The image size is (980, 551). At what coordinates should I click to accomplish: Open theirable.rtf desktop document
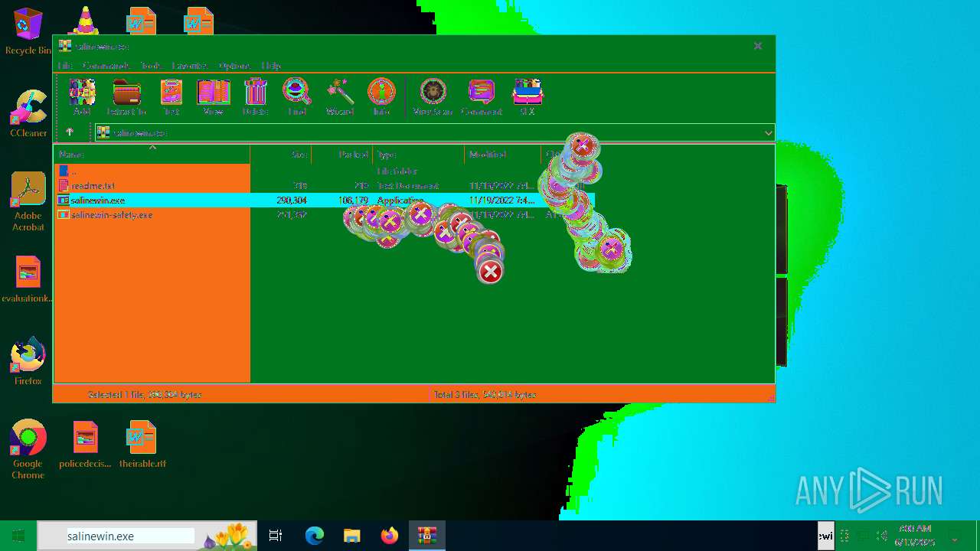(142, 445)
